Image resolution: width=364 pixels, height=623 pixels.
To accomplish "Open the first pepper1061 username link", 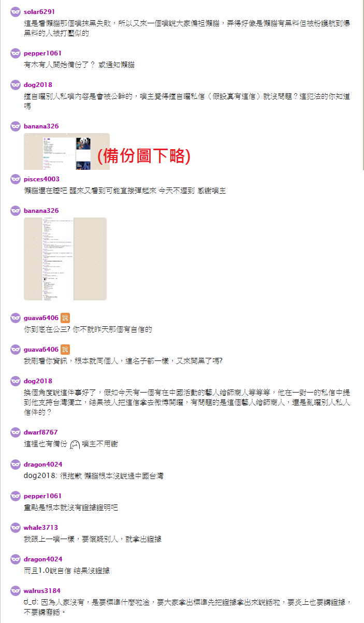I will coord(42,53).
